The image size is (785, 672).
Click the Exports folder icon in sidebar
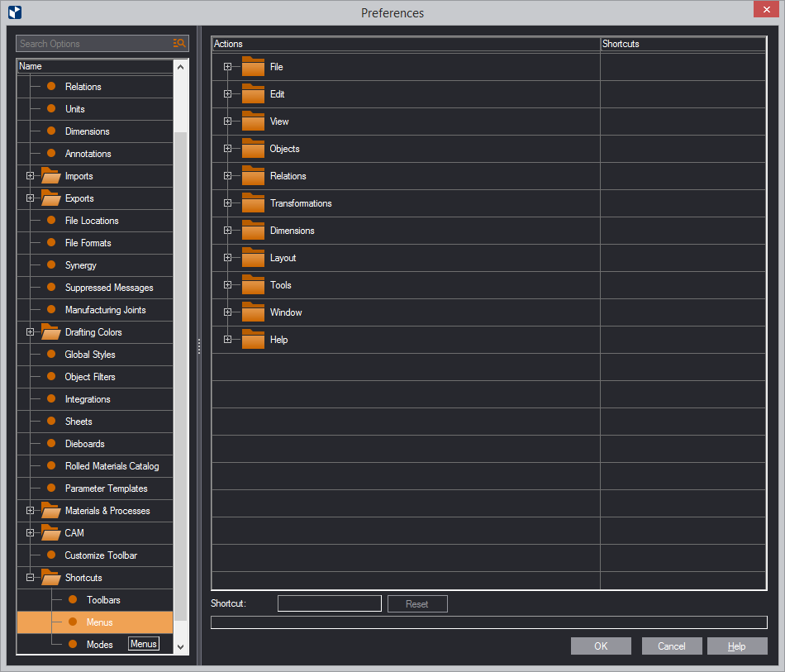(50, 198)
